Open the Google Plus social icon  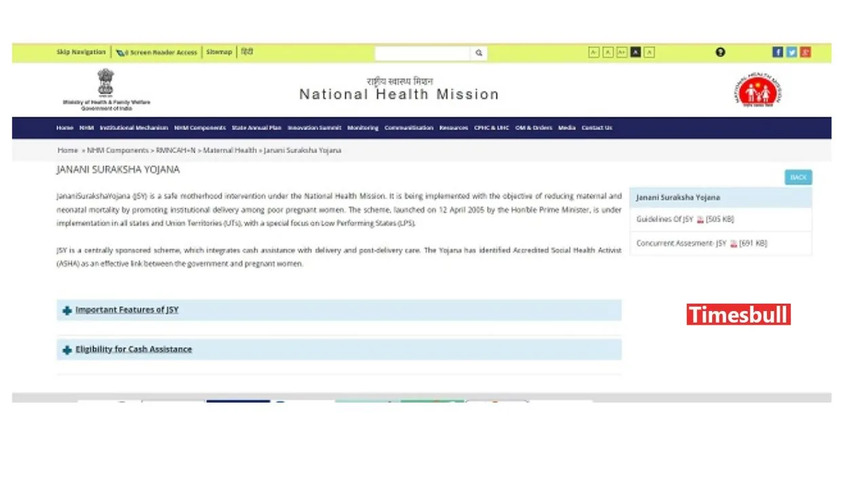(x=805, y=52)
